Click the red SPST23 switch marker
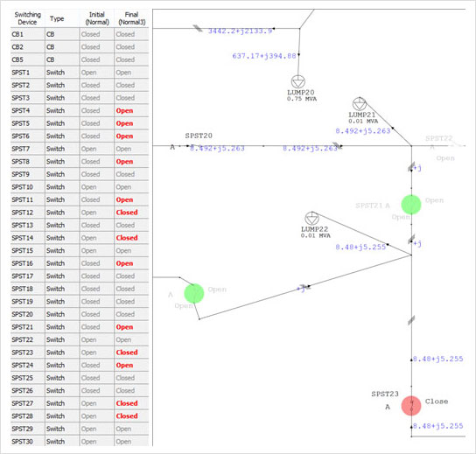476x454 pixels. (x=411, y=405)
